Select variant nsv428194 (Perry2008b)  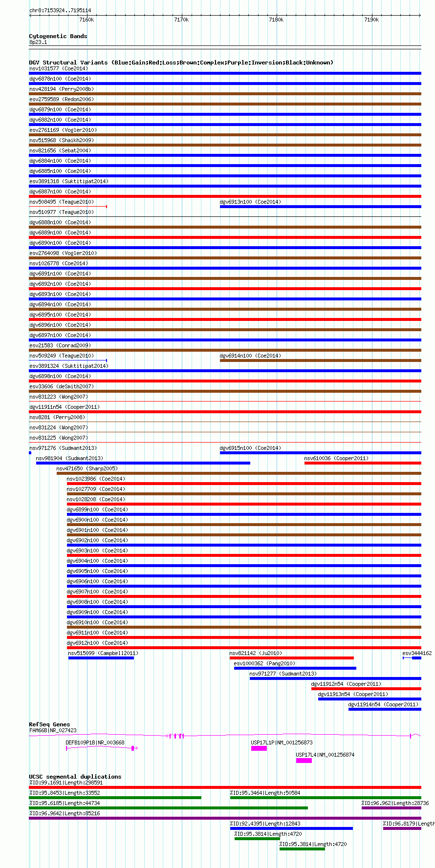225,94
